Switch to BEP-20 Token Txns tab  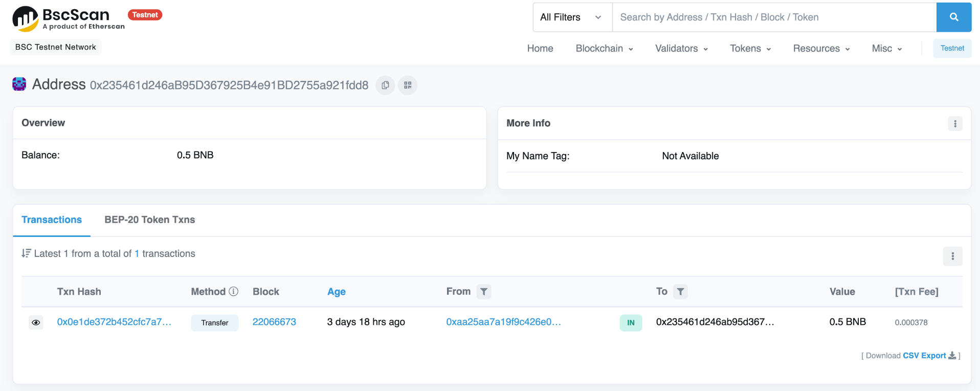(x=149, y=220)
